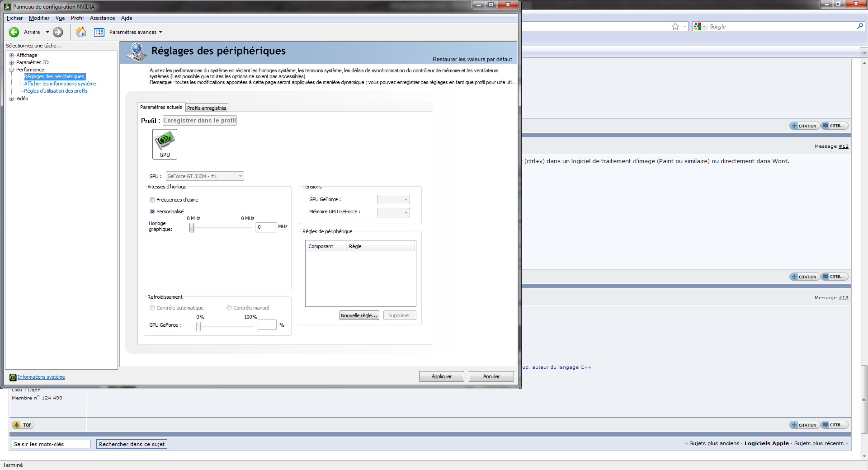
Task: Click the Règle column header
Action: pos(381,246)
